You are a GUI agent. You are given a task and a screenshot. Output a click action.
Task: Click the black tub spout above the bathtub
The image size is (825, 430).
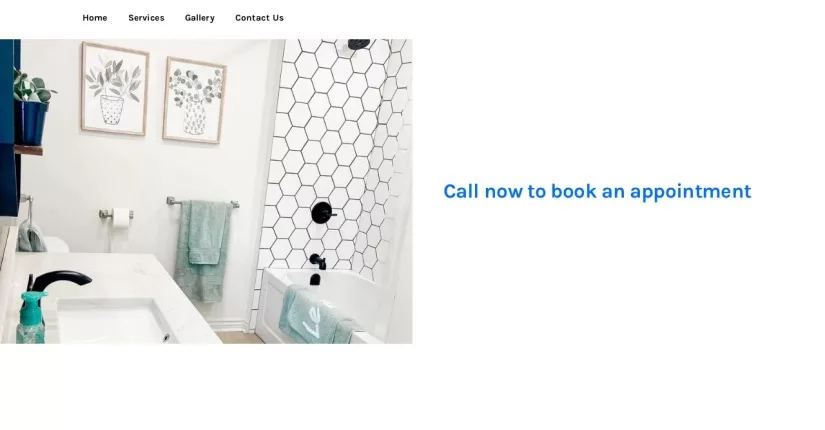click(317, 261)
